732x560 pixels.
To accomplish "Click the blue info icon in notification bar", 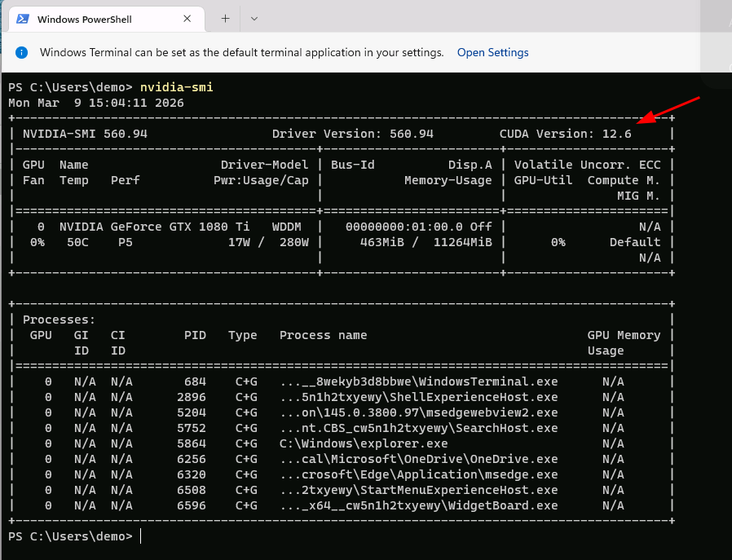I will [22, 52].
